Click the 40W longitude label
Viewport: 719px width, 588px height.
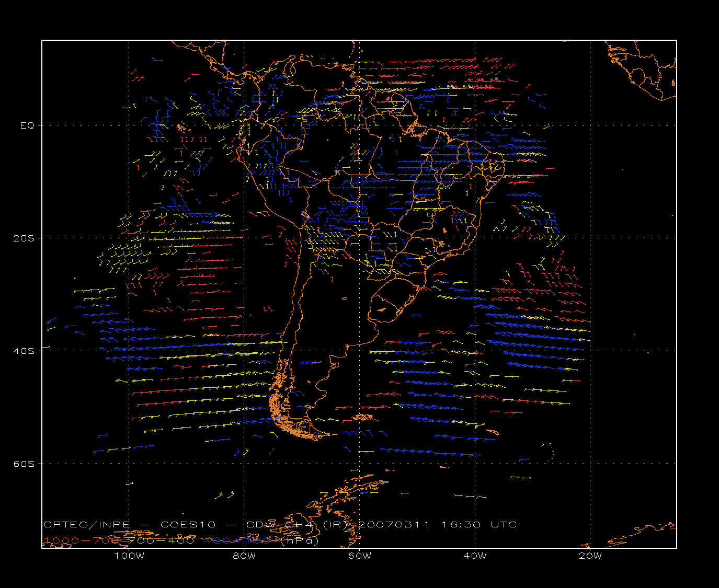tap(475, 556)
